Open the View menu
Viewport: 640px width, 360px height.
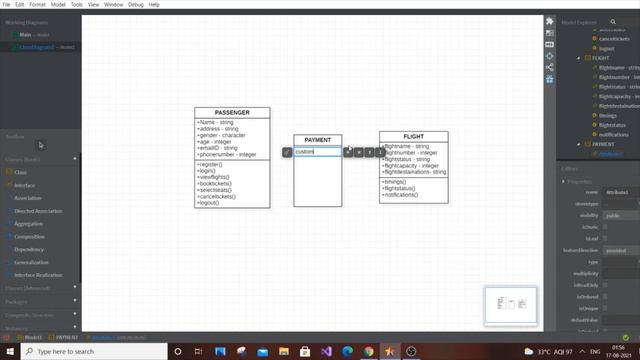tap(93, 4)
